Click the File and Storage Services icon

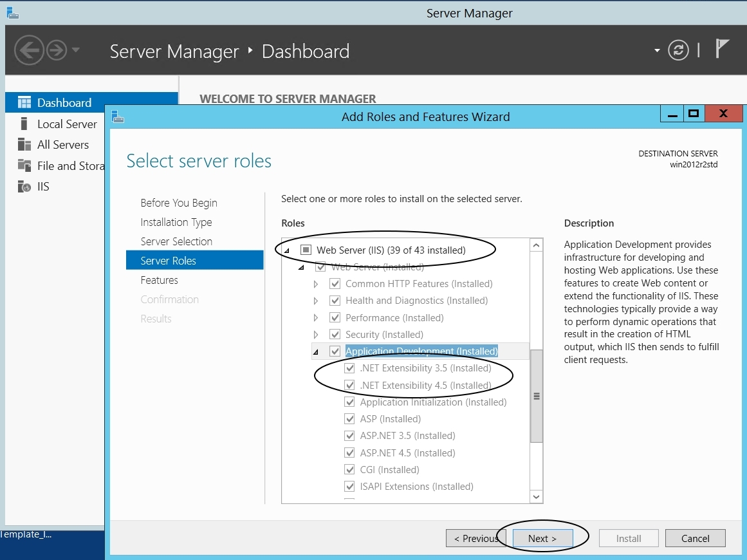pyautogui.click(x=24, y=165)
